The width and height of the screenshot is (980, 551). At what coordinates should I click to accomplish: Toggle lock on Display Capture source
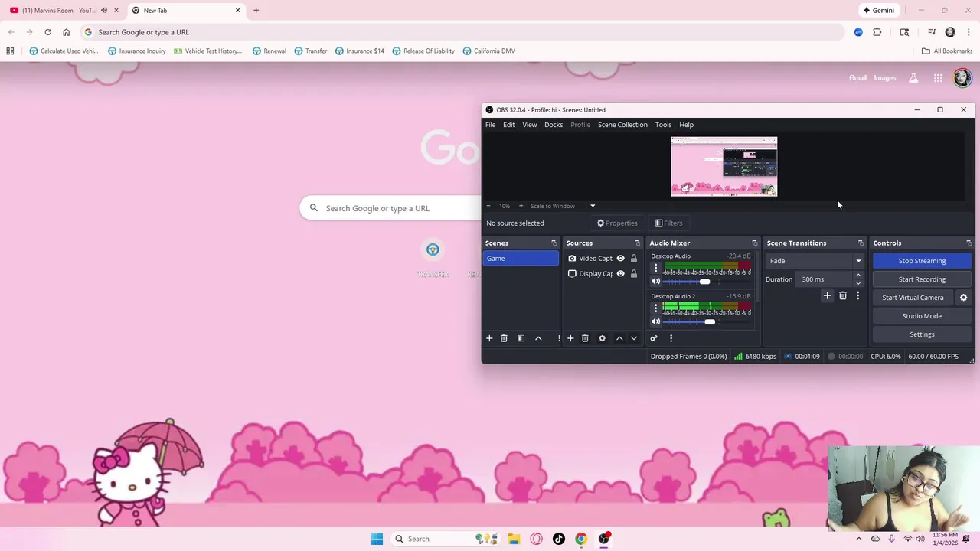point(634,274)
